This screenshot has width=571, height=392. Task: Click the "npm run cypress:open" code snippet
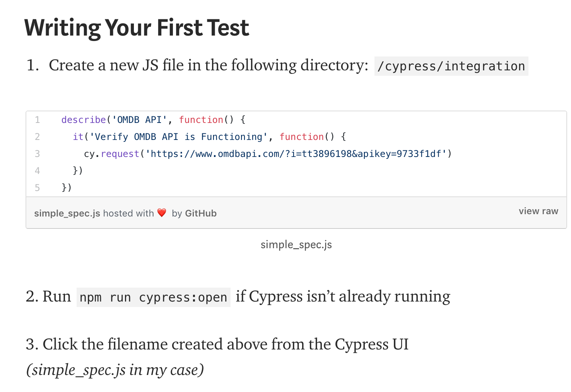pos(153,297)
